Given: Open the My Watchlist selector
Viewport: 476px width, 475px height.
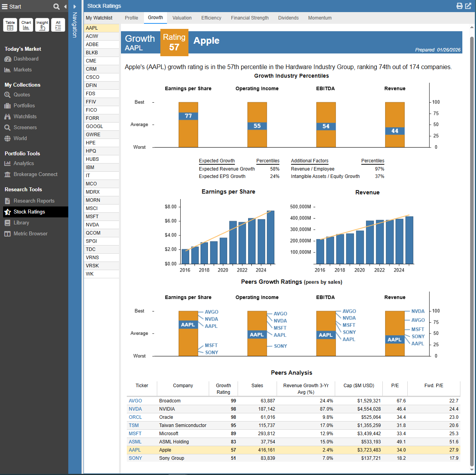Looking at the screenshot, I should point(99,18).
